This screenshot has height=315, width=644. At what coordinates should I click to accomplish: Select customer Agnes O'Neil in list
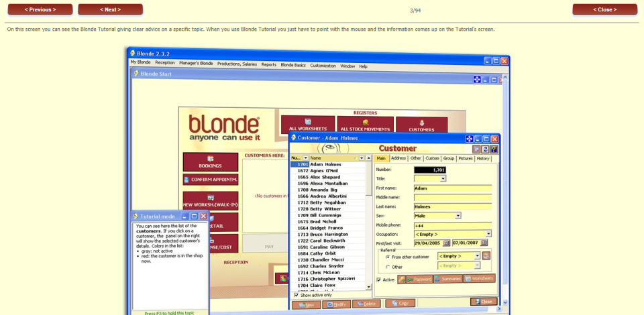[328, 171]
